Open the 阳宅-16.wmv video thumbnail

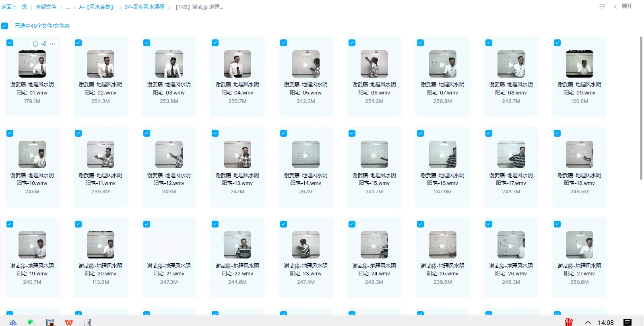(x=443, y=154)
